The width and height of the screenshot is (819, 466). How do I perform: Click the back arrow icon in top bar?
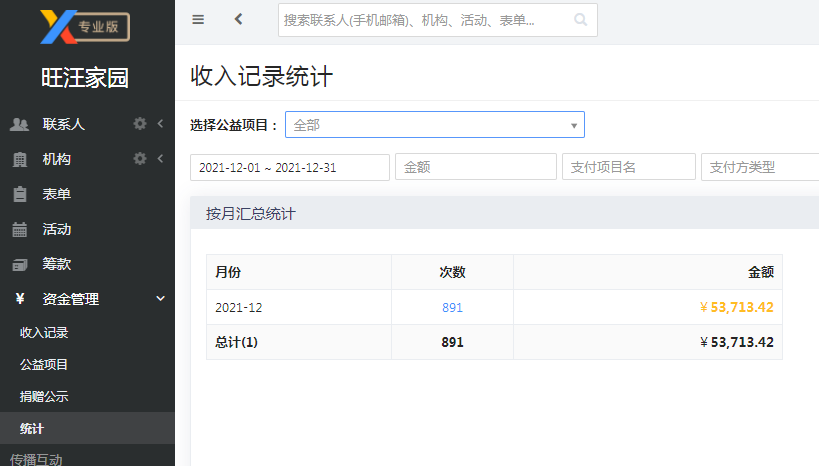click(x=238, y=19)
